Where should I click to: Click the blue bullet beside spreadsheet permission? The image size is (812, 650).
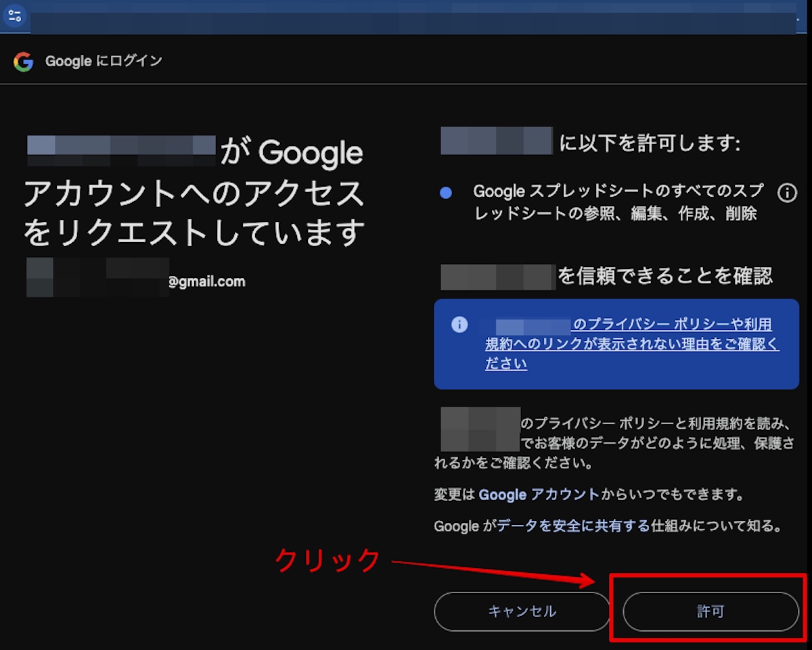coord(445,193)
